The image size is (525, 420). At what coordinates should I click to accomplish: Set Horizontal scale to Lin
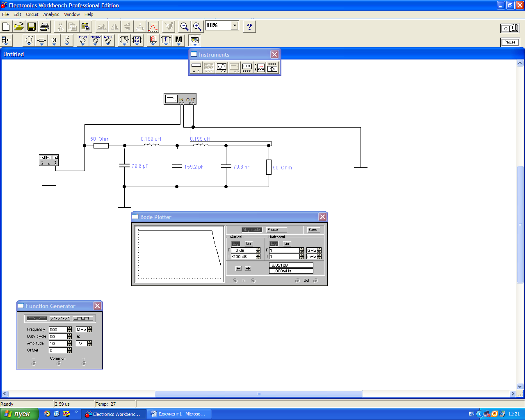[x=287, y=244]
